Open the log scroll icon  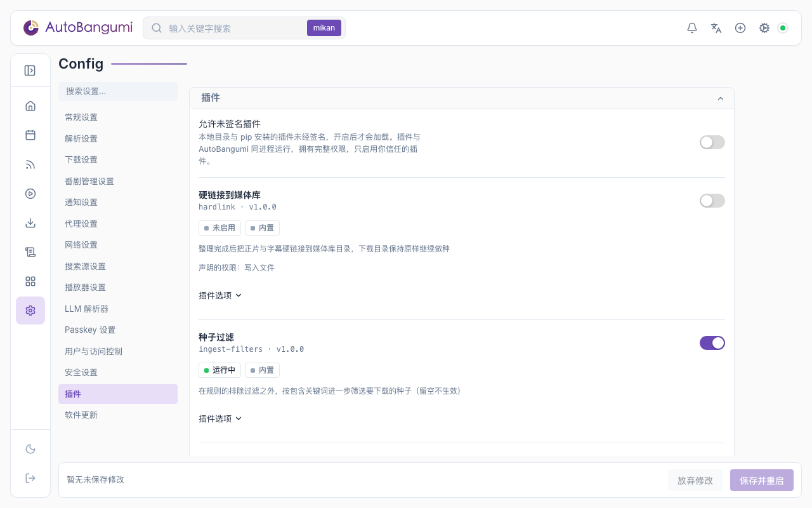point(30,252)
